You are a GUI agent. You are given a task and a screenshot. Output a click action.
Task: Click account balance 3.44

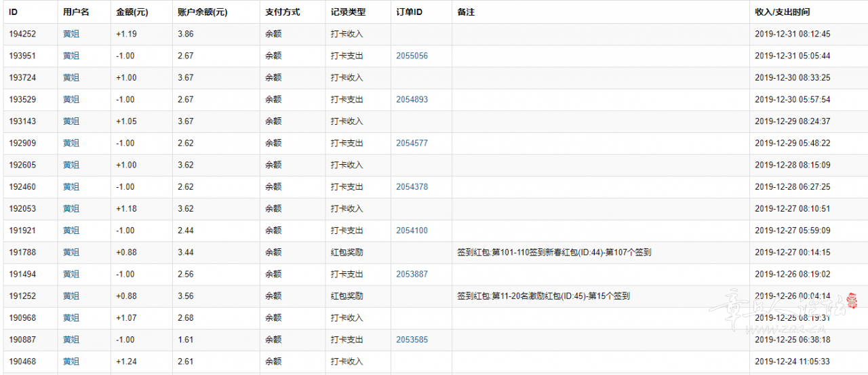click(x=185, y=252)
